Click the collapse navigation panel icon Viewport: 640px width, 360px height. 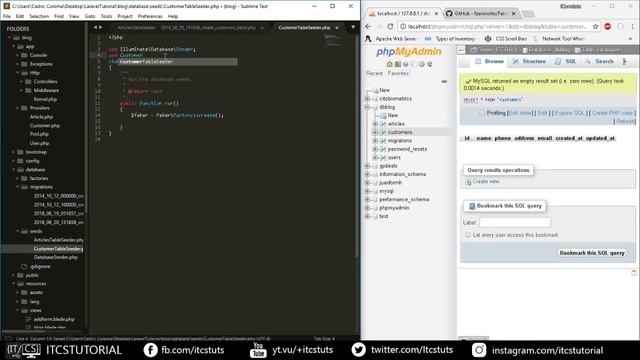461,50
